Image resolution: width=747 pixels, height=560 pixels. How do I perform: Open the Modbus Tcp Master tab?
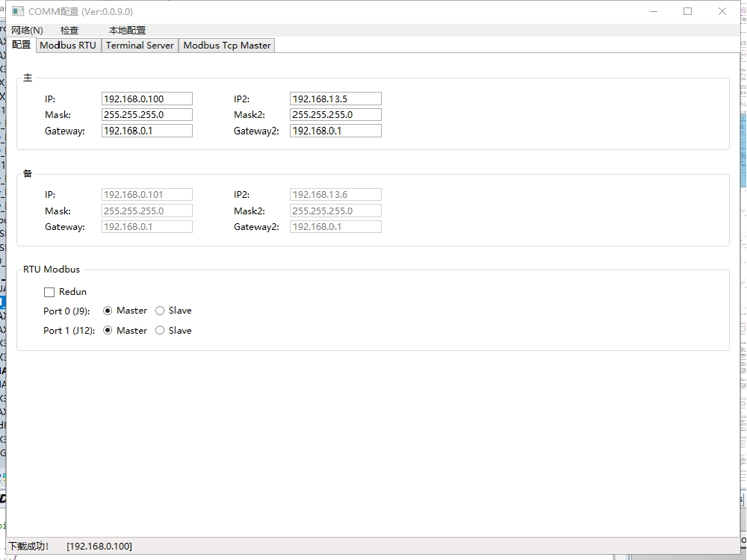227,46
